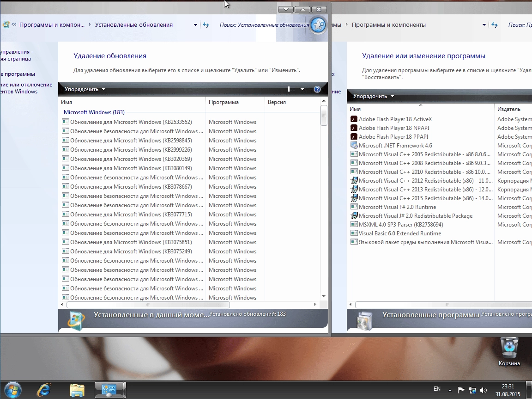Click the Start menu orb
Screen dimensions: 532x399
point(12,389)
